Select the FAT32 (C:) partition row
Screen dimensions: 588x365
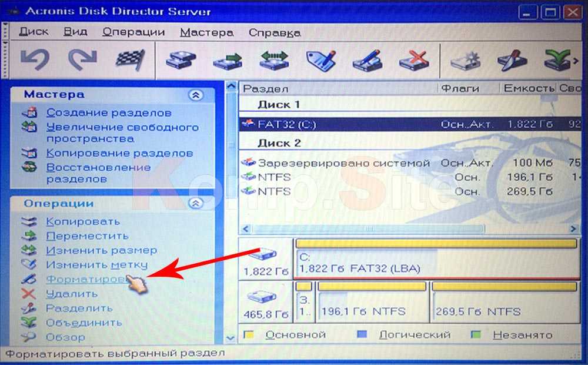(x=410, y=124)
